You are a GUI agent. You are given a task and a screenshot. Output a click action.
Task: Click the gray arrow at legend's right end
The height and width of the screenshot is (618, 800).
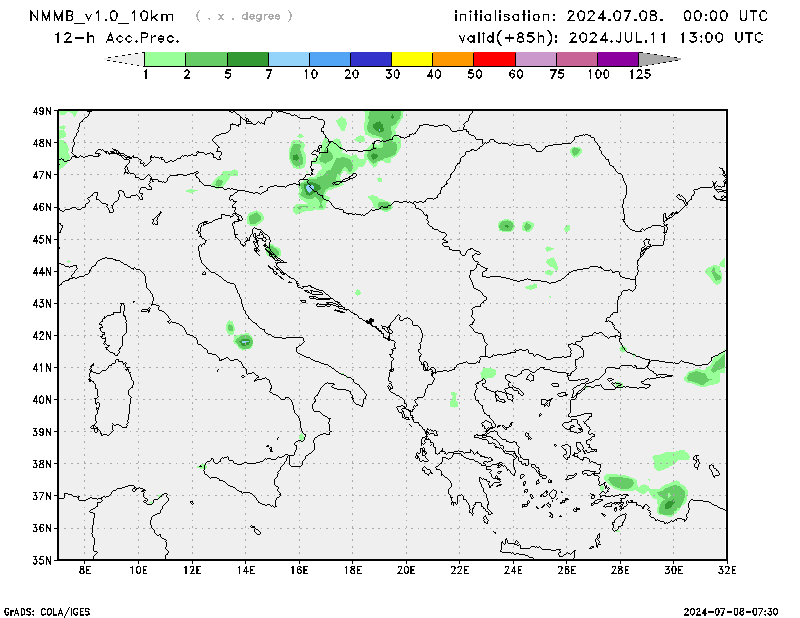tap(659, 60)
